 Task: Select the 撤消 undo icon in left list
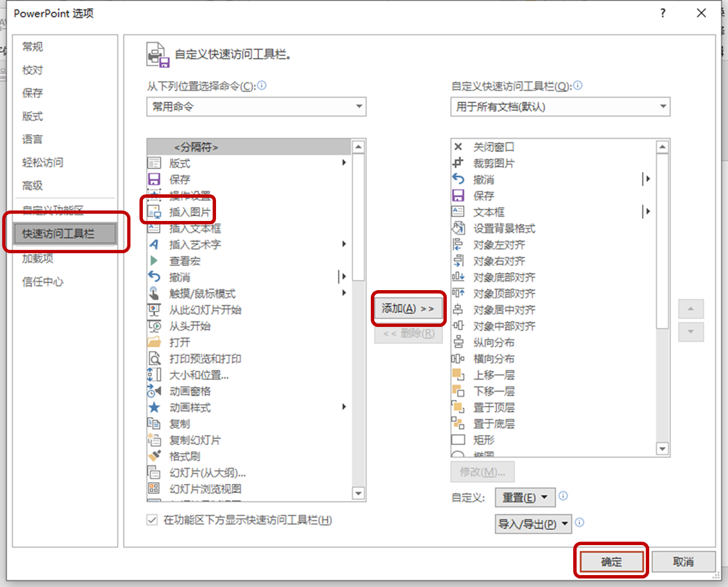click(154, 277)
